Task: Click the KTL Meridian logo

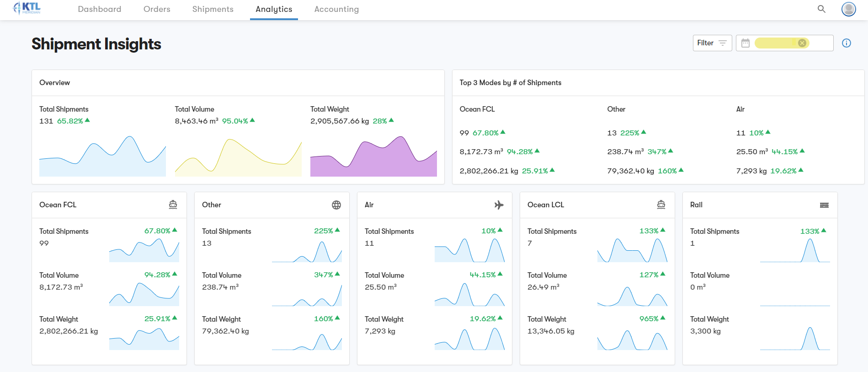Action: 27,8
